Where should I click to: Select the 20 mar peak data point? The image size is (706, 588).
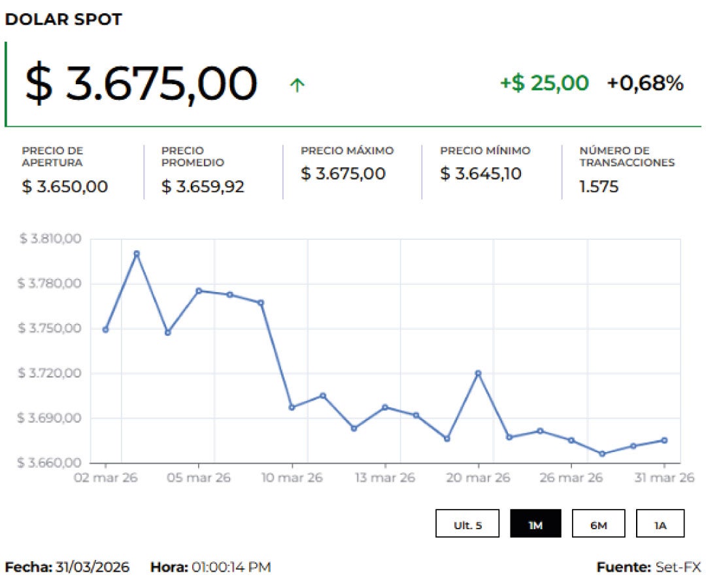[478, 373]
